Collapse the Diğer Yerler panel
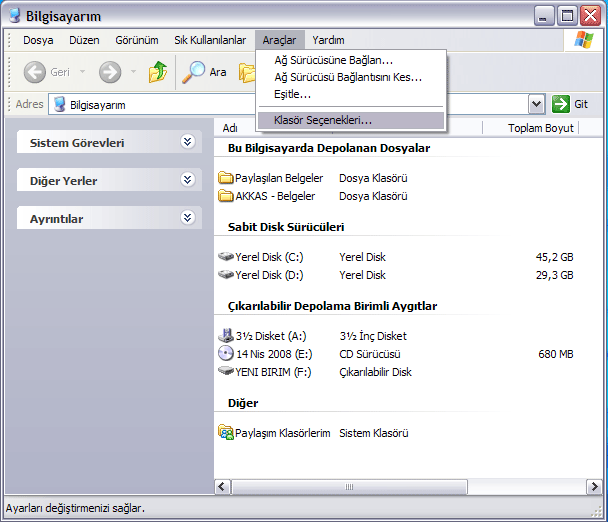 (x=186, y=180)
